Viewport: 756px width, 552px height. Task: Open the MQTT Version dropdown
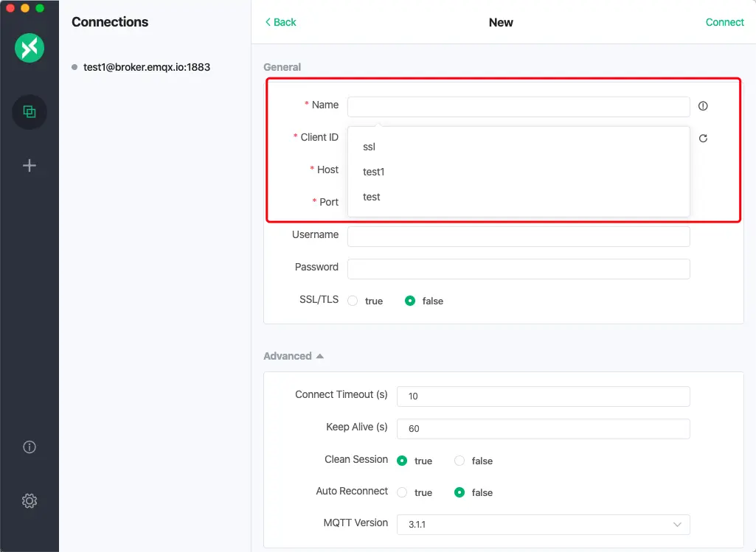click(543, 524)
